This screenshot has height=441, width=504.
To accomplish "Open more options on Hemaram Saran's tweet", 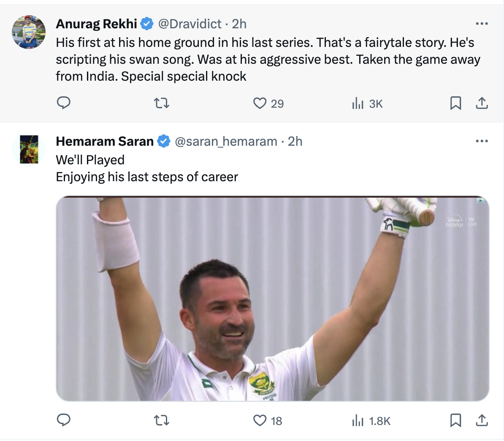I will 482,141.
